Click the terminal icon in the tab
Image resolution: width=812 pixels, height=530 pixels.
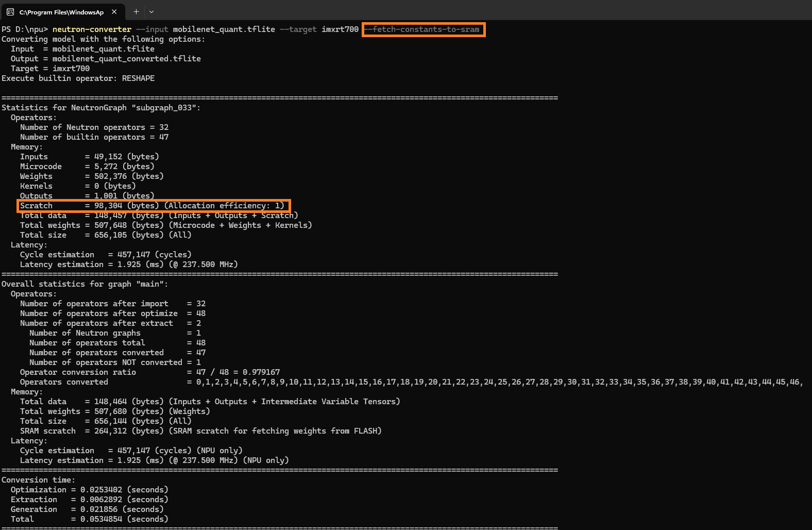click(x=10, y=12)
